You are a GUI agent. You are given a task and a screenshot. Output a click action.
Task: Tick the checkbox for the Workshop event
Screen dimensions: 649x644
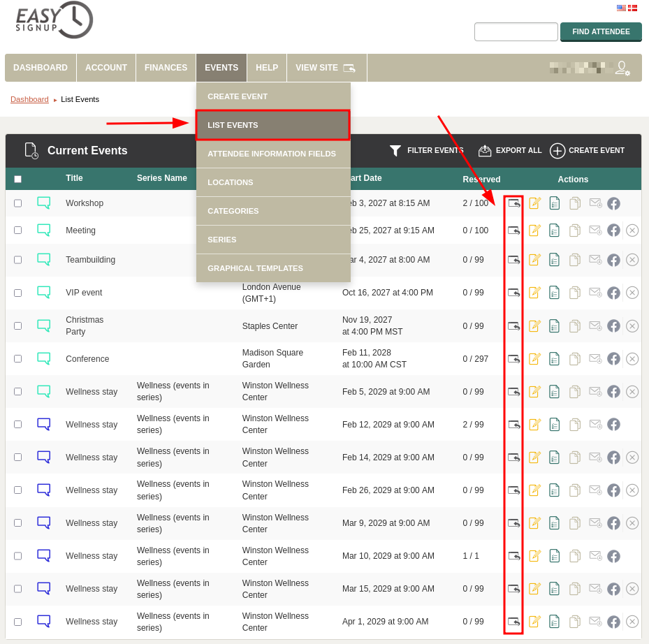pos(18,203)
